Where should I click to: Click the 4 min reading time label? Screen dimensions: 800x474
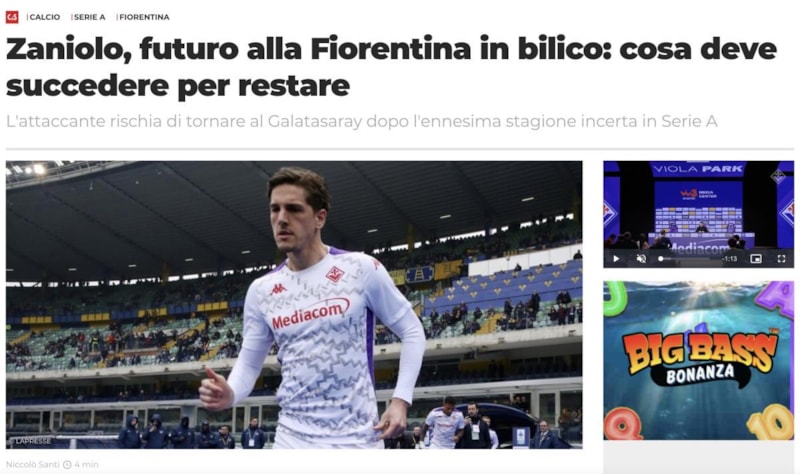86,465
